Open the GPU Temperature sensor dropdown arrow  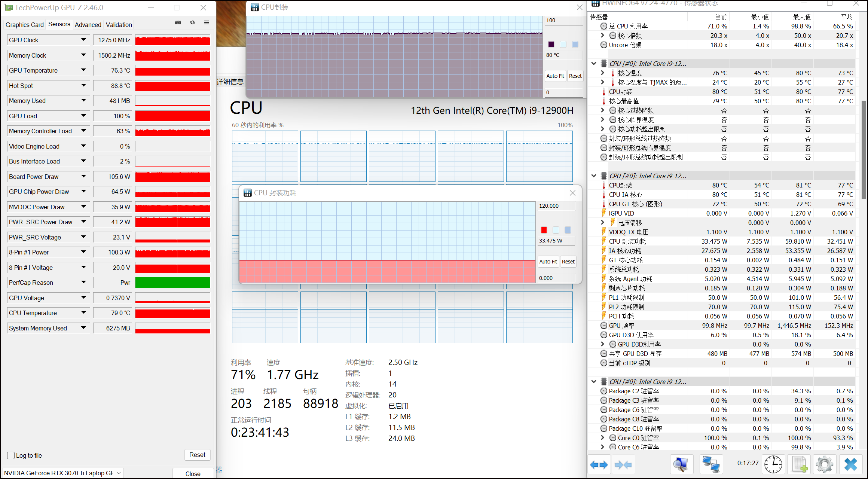(x=83, y=70)
